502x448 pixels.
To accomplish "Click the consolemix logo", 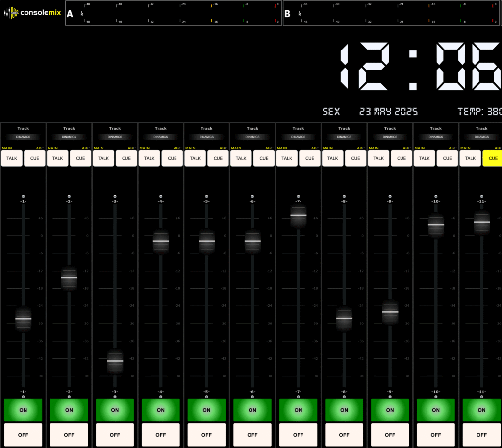I will coord(32,12).
